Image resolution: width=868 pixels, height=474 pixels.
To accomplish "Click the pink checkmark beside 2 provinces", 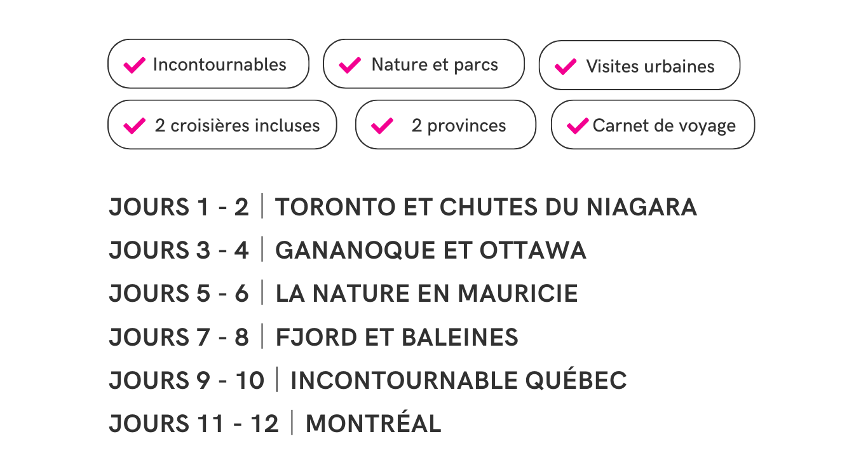I will (x=382, y=126).
